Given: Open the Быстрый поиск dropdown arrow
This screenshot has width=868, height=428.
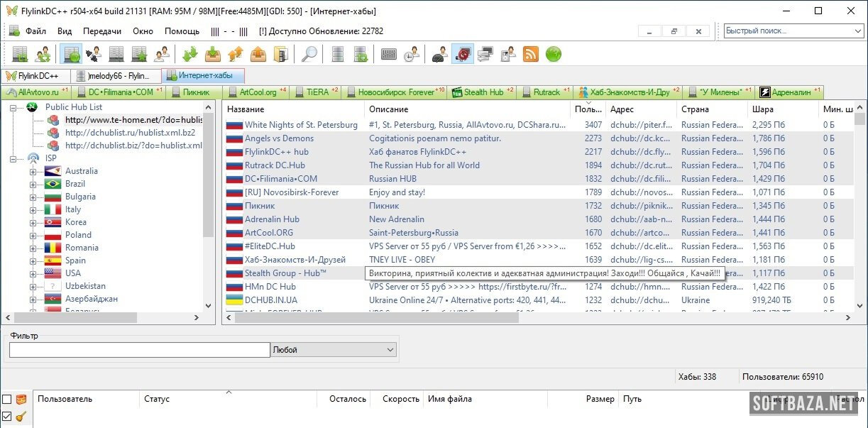Looking at the screenshot, I should coord(858,31).
